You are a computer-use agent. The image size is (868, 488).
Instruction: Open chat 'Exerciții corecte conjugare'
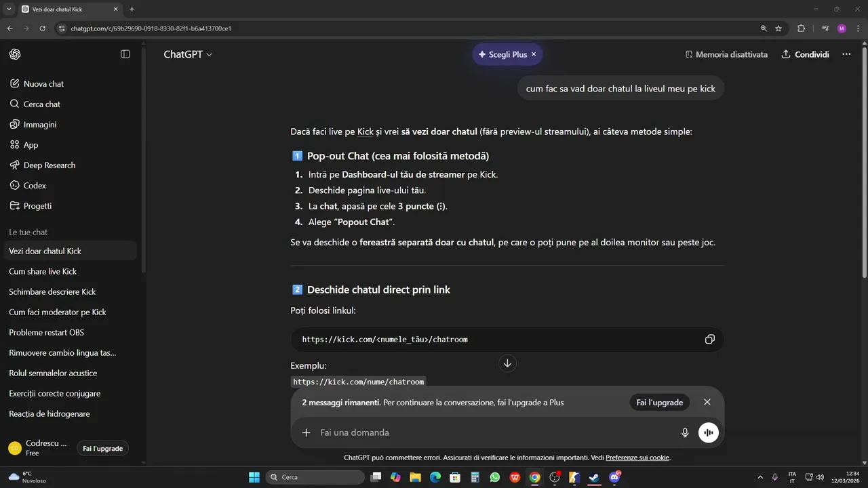pyautogui.click(x=71, y=393)
